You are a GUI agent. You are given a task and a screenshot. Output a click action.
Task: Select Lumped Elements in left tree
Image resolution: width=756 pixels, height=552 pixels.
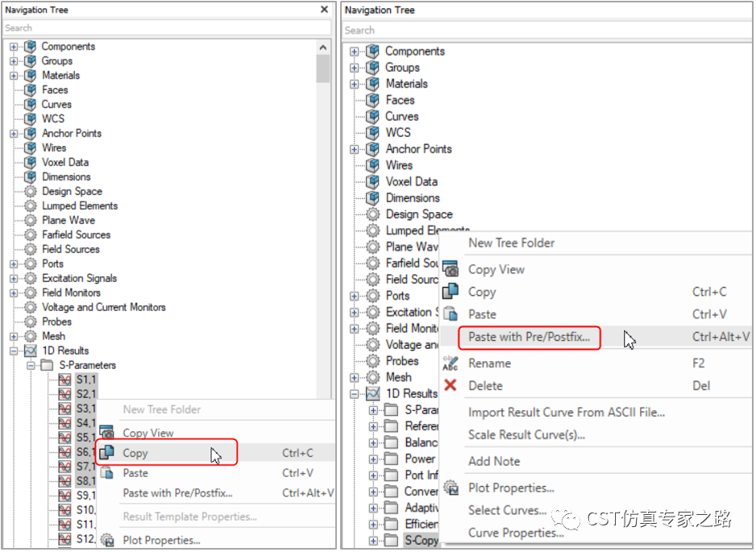coord(80,205)
